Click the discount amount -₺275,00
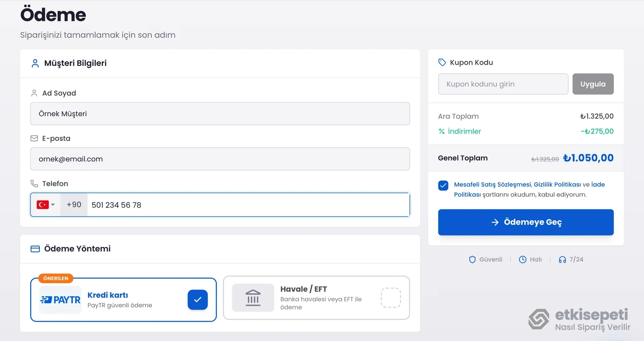Screen dimensions: 644x341 (597, 131)
